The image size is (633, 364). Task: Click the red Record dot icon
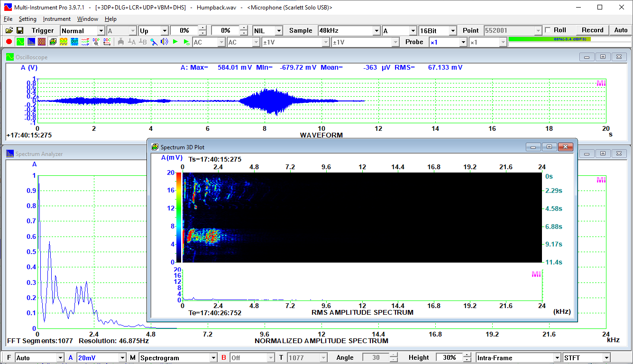pyautogui.click(x=9, y=42)
